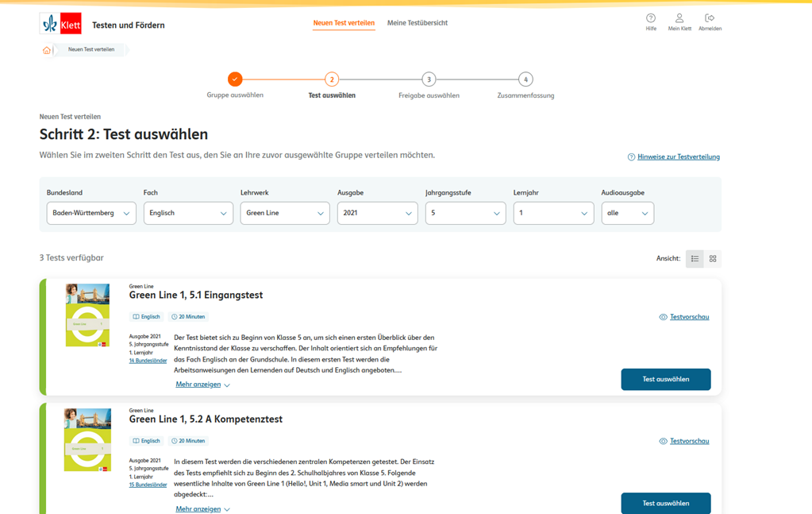Go to home via breadcrumb house icon

(x=47, y=50)
